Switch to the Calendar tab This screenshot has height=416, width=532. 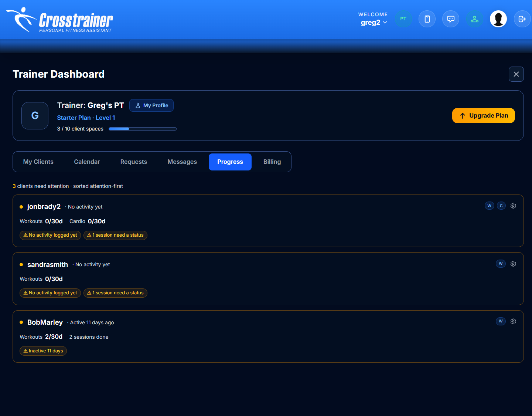(x=87, y=162)
